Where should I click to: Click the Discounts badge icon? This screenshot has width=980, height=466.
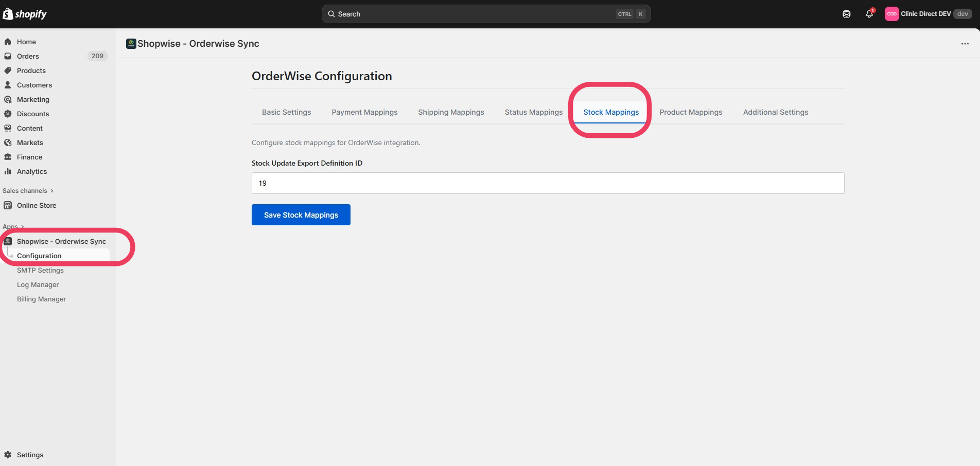8,114
